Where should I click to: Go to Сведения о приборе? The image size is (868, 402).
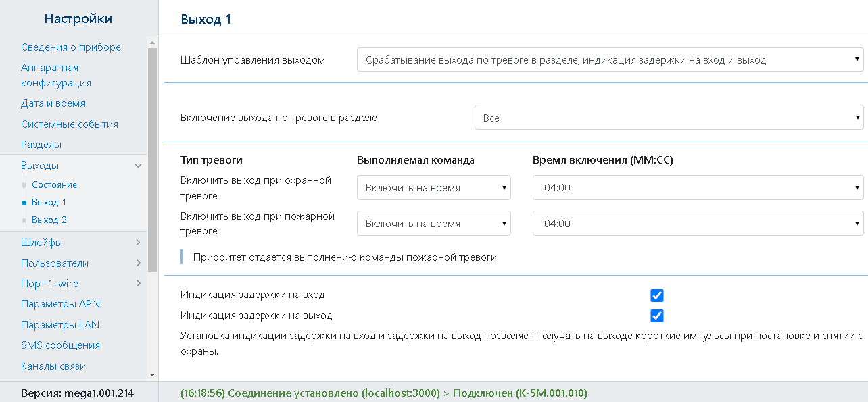pos(71,47)
